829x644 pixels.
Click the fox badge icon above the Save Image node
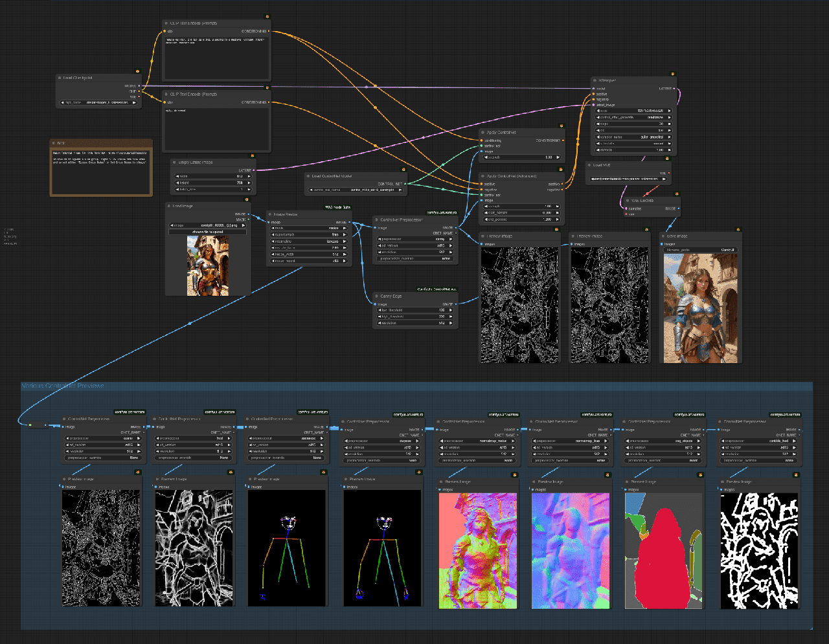(x=737, y=228)
